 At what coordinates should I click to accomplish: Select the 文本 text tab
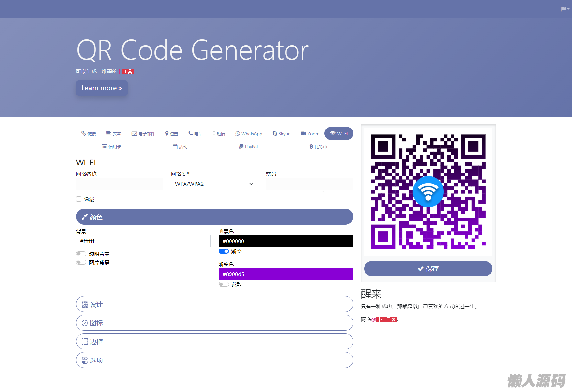click(x=114, y=134)
